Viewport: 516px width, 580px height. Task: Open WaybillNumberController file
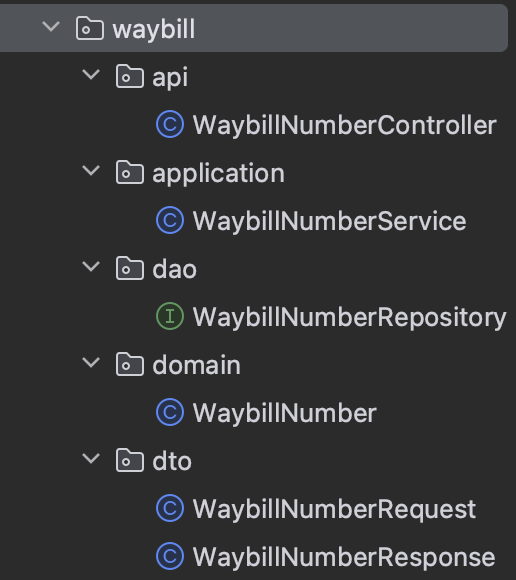pyautogui.click(x=344, y=125)
